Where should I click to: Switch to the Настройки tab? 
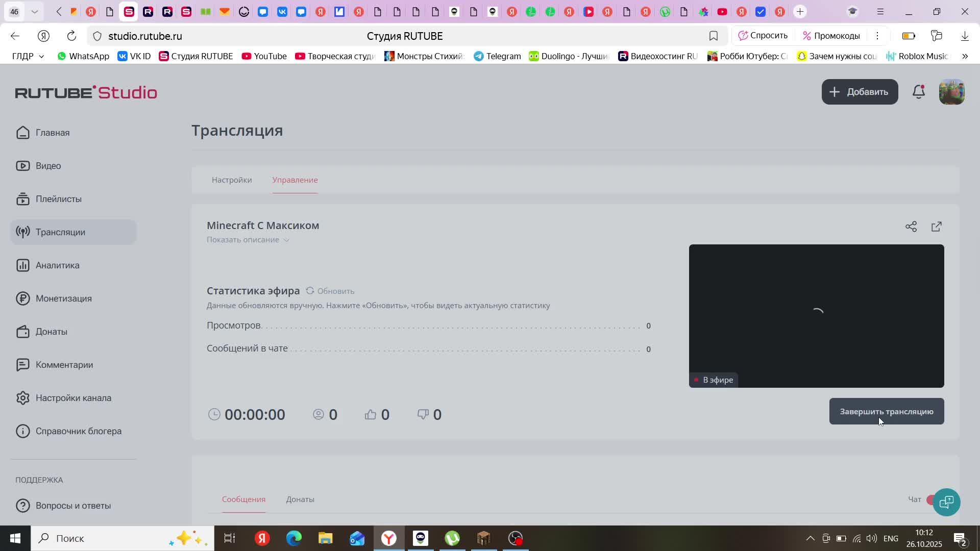(232, 180)
